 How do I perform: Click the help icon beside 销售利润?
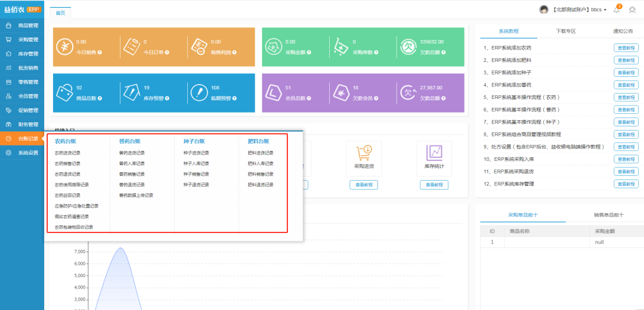coord(235,52)
